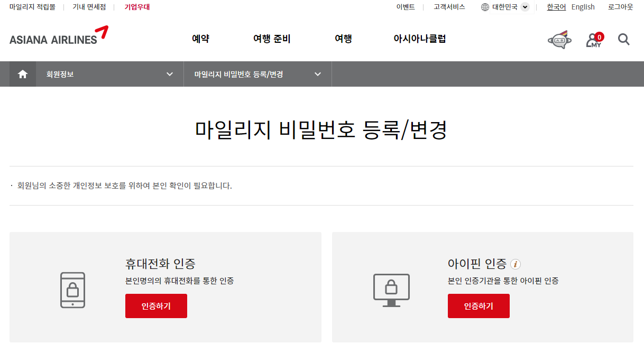Expand the 회원정보 breadcrumb dropdown
Viewport: 644px width, 353px height.
(x=106, y=73)
